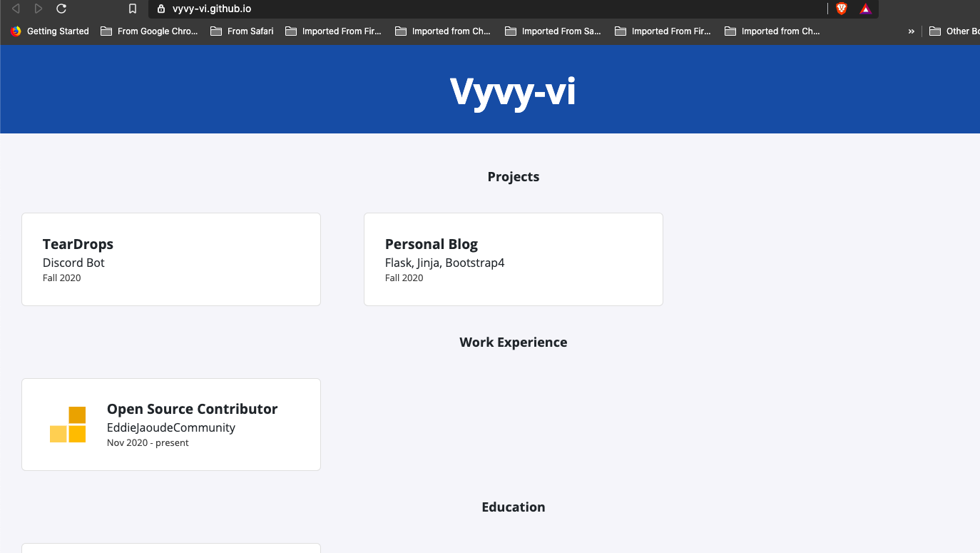The image size is (980, 553).
Task: Click Fall 2020 under Personal Blog
Action: [x=404, y=278]
